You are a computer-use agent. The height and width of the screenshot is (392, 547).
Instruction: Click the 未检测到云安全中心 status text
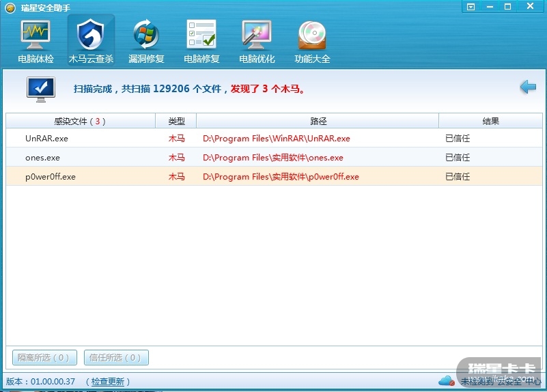pos(501,381)
